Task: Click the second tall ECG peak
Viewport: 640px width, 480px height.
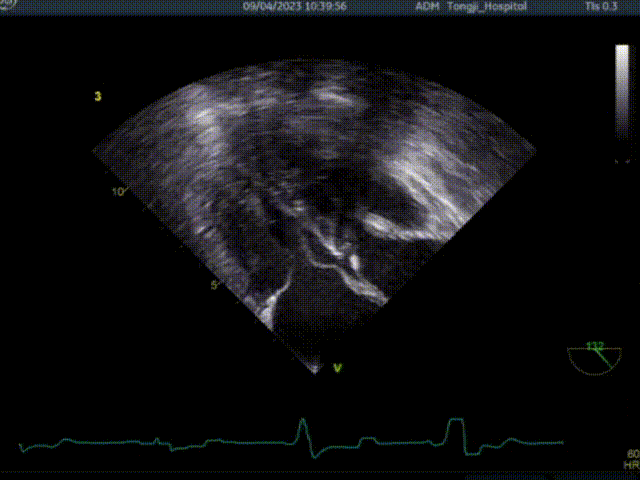Action: tap(455, 427)
